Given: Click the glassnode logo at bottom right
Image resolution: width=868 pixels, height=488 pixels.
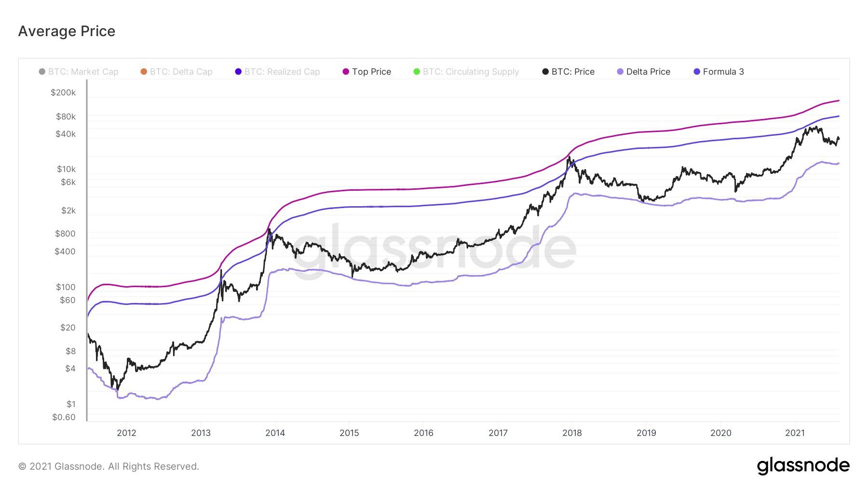Looking at the screenshot, I should pyautogui.click(x=803, y=466).
